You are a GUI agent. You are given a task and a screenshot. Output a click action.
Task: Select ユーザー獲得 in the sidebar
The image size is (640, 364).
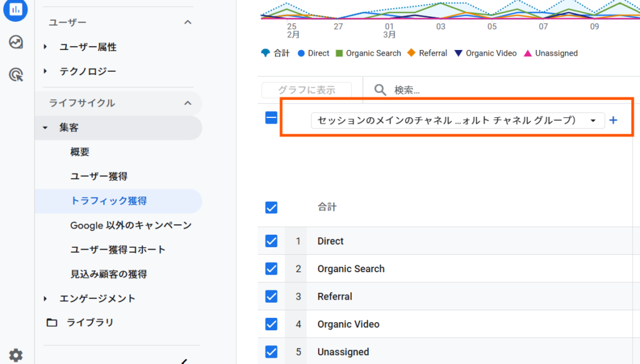coord(99,177)
